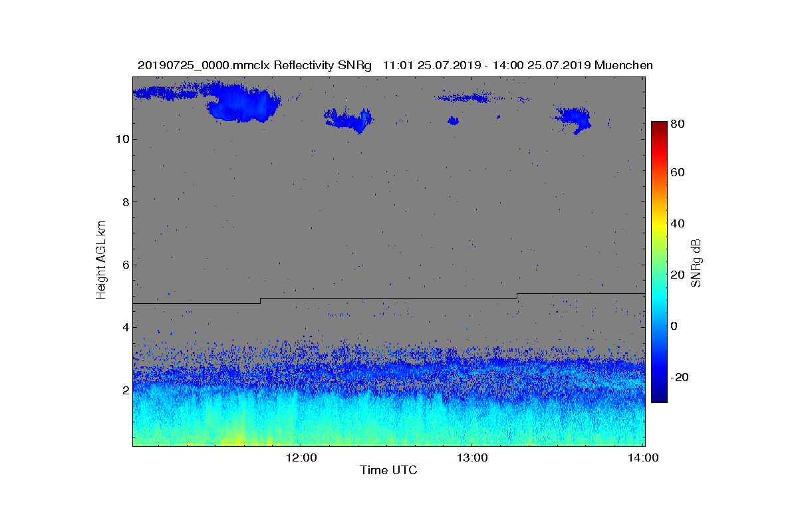
Task: Click the 13:00 time axis tick label
Action: [x=471, y=458]
